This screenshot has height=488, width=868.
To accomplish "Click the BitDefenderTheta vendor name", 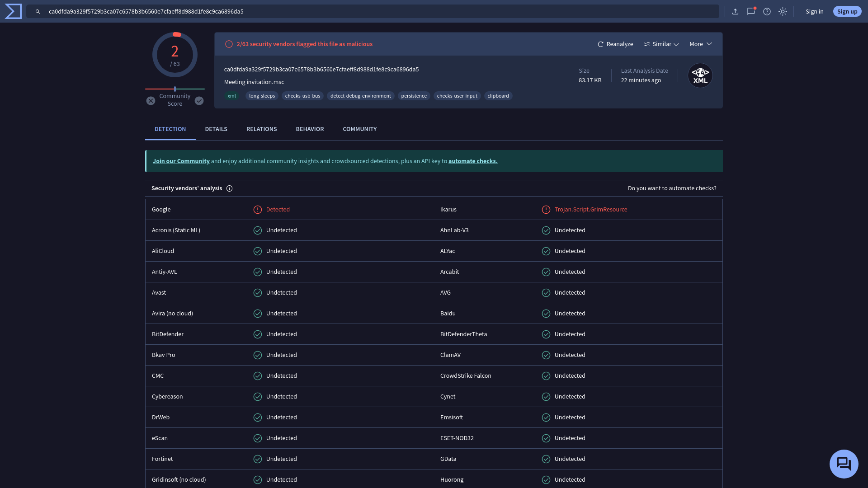I will coord(464,334).
